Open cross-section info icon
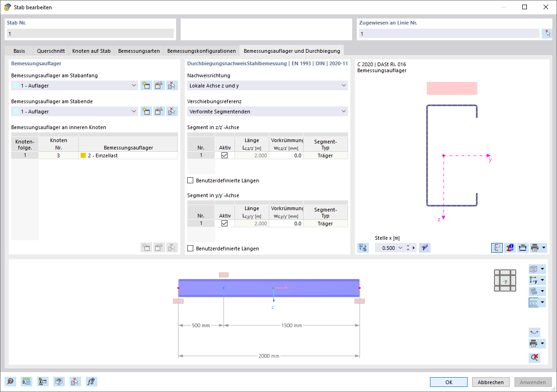 pyautogui.click(x=510, y=248)
